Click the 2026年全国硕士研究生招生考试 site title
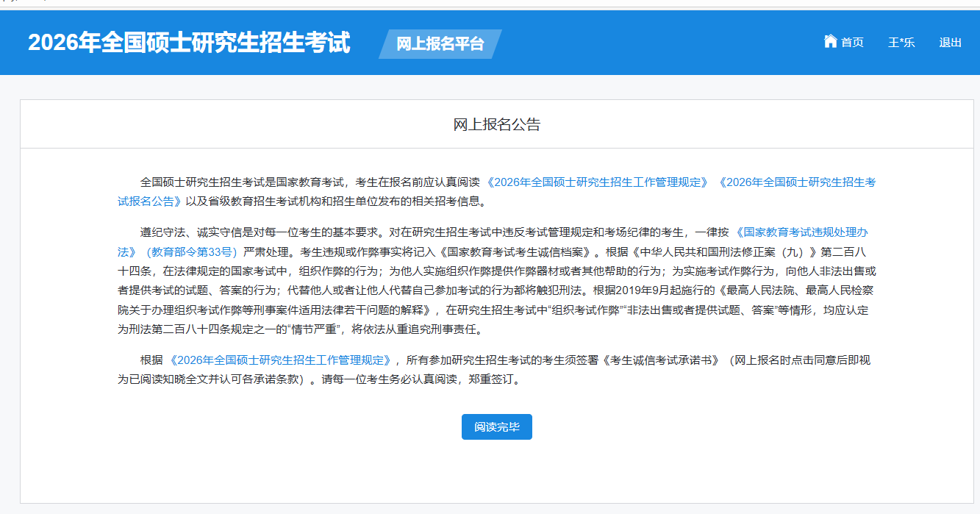The image size is (980, 514). 189,43
